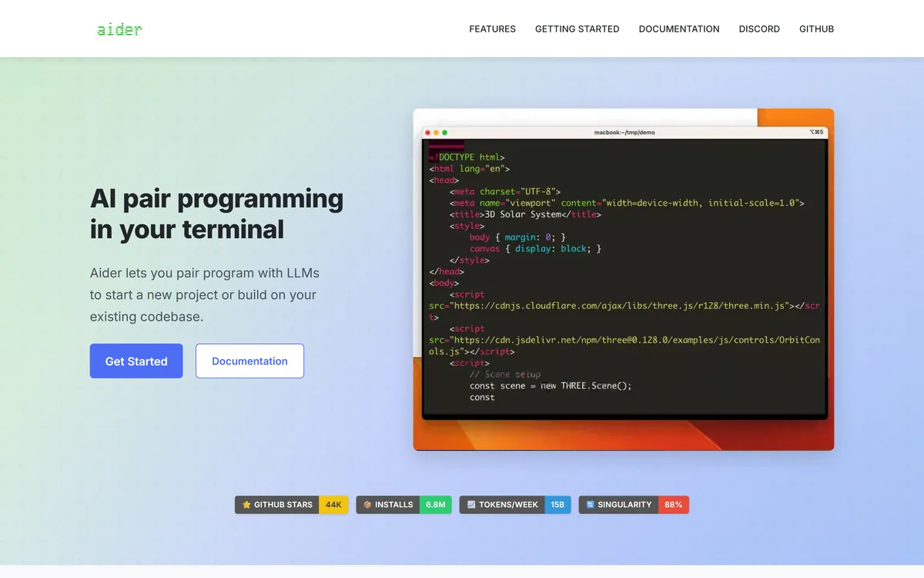The image size is (924, 578).
Task: Click the 'Aider lets you pair program' paragraph
Action: tap(205, 294)
